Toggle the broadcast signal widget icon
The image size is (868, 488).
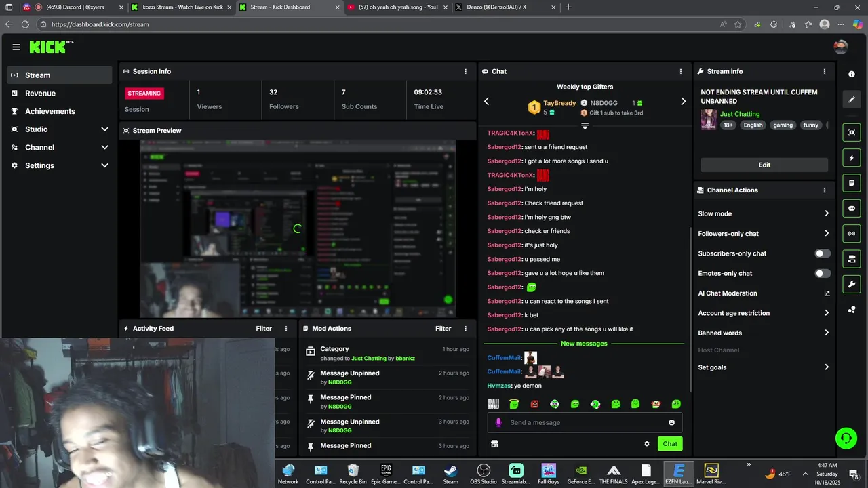(852, 234)
